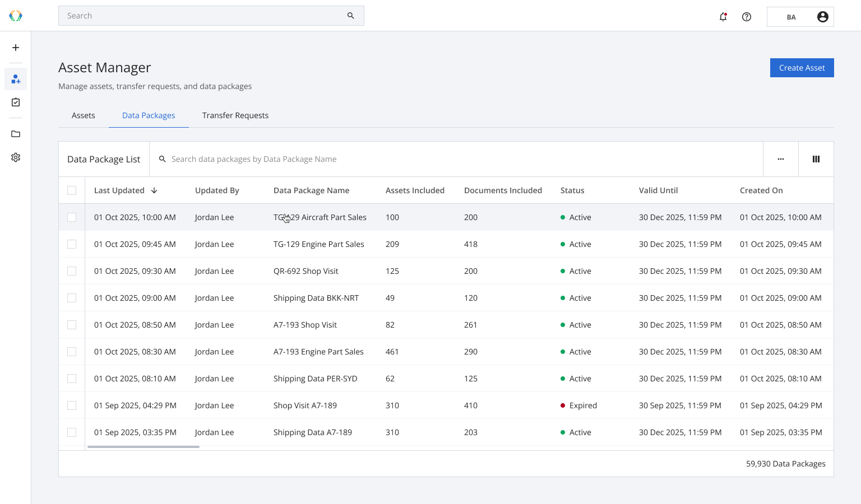Screen dimensions: 861x504
Task: Toggle the select-all header checkbox
Action: pyautogui.click(x=72, y=190)
